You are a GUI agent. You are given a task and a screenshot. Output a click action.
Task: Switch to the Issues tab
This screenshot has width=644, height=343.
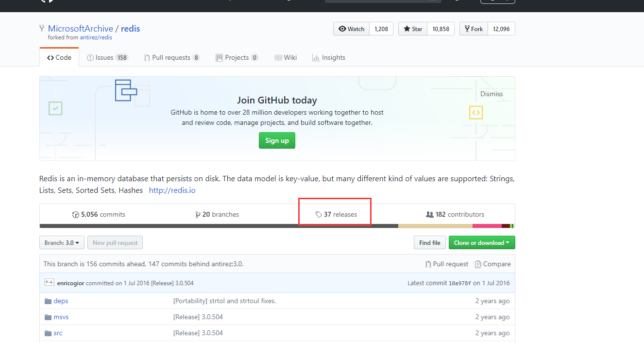pyautogui.click(x=107, y=57)
